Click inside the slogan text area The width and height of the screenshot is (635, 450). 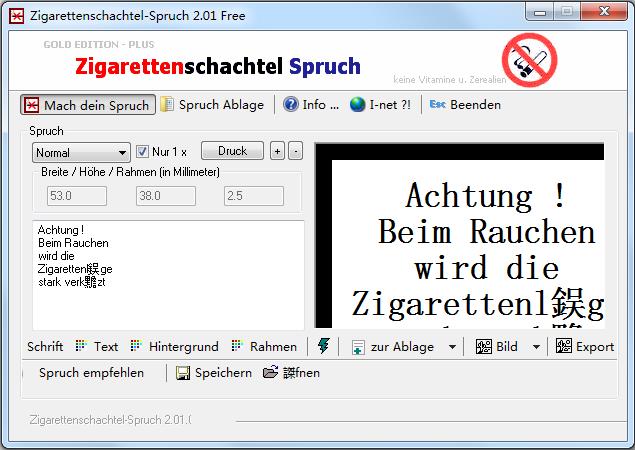168,275
